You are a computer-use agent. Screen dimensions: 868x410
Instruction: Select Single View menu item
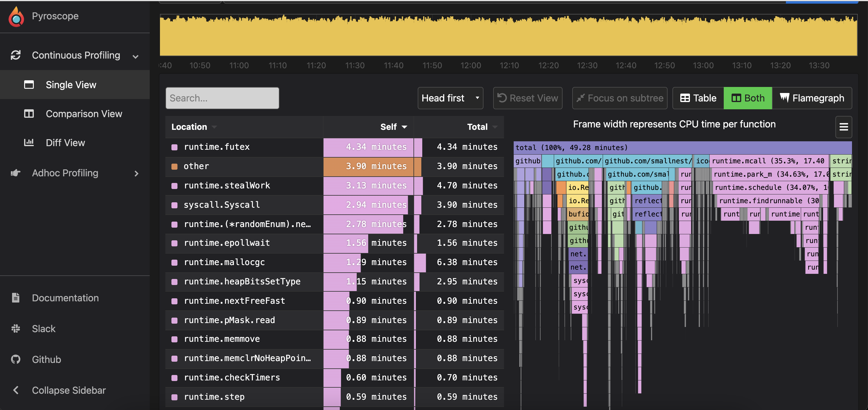pyautogui.click(x=71, y=85)
